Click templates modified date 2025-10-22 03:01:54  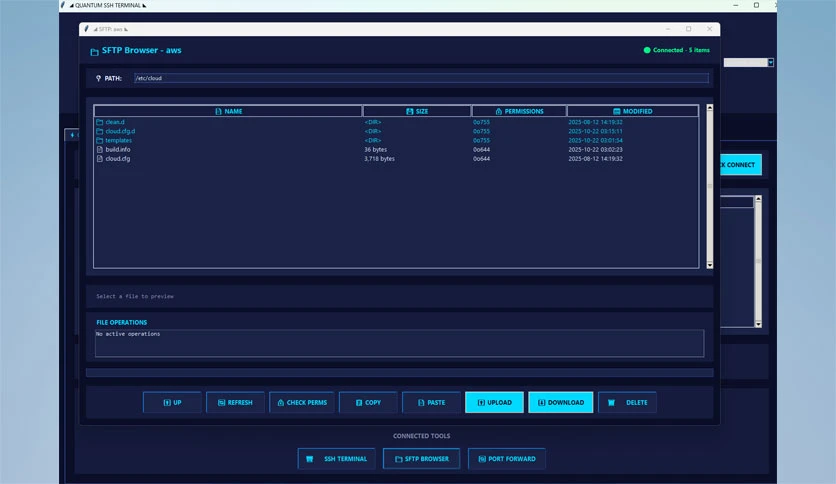click(595, 140)
